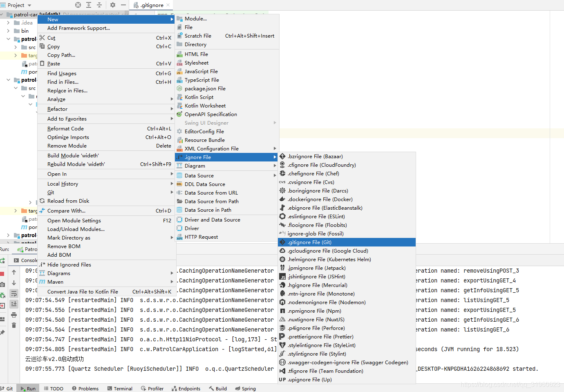
Task: Open Module Settings entry
Action: point(106,221)
